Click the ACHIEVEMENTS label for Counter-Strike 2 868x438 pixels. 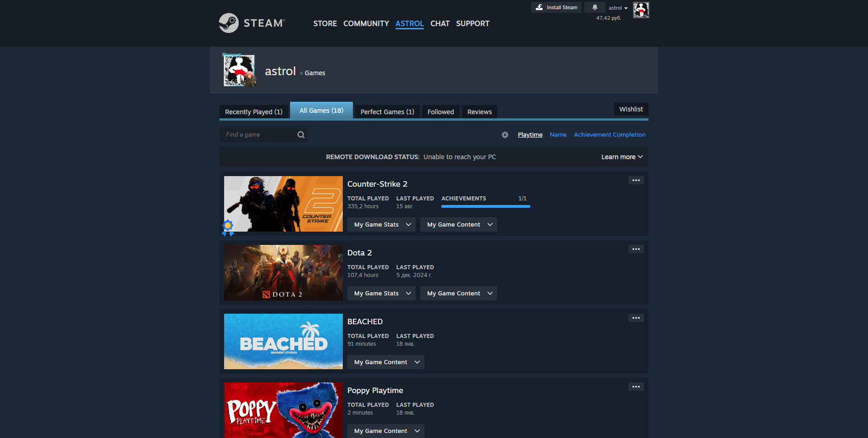[464, 199]
